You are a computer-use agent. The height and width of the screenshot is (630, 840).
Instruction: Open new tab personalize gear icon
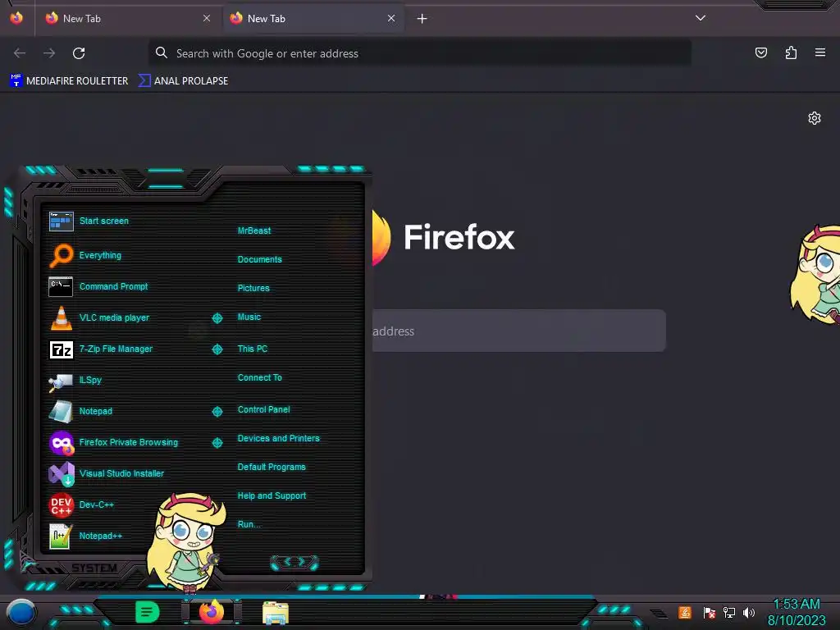pyautogui.click(x=815, y=118)
